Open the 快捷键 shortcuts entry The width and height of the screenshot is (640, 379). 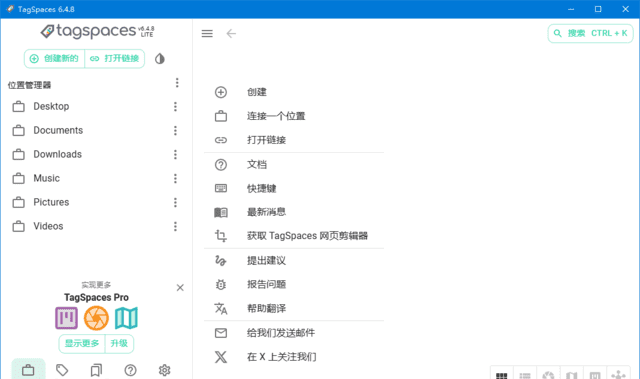pyautogui.click(x=294, y=188)
